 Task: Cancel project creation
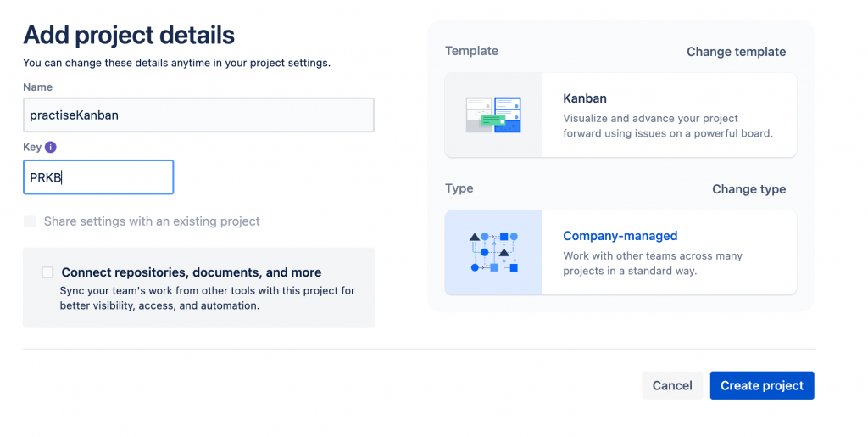[x=672, y=385]
